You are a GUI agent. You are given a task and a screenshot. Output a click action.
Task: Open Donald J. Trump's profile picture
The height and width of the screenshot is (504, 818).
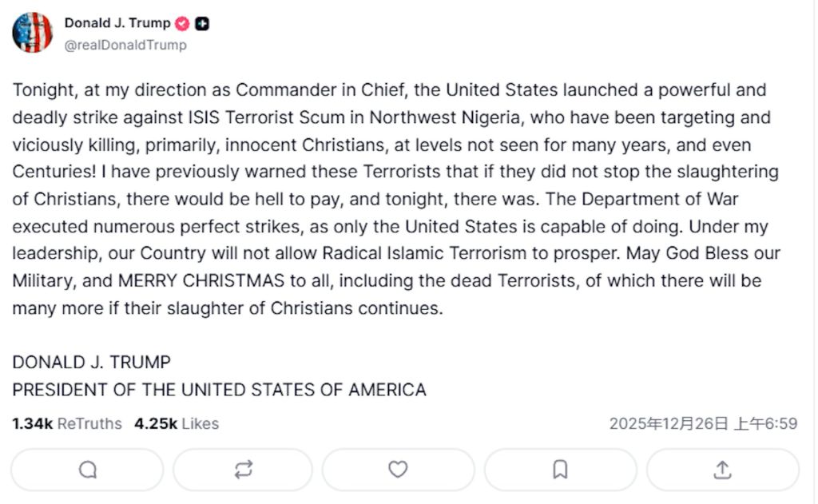[x=33, y=33]
